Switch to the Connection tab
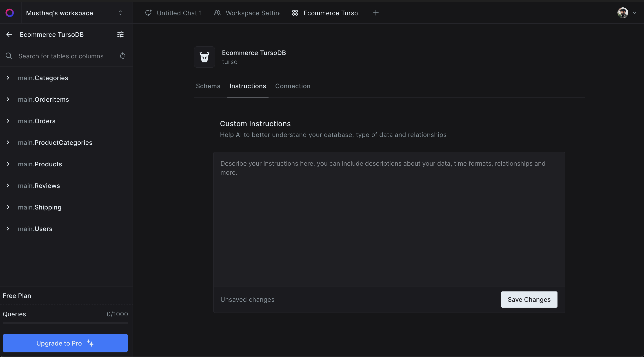 tap(293, 86)
